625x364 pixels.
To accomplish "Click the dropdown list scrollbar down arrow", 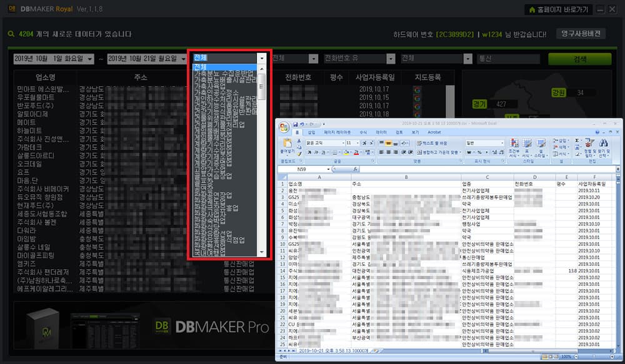I will (261, 252).
